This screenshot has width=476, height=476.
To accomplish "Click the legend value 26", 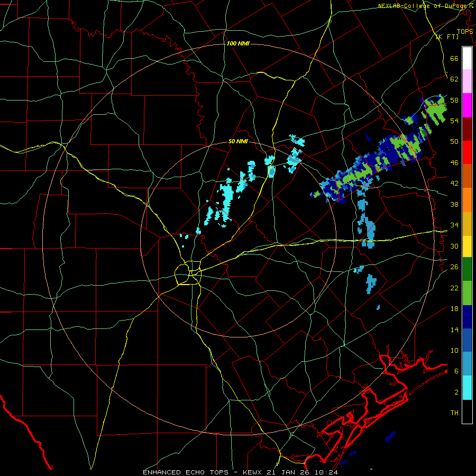I will (x=454, y=267).
